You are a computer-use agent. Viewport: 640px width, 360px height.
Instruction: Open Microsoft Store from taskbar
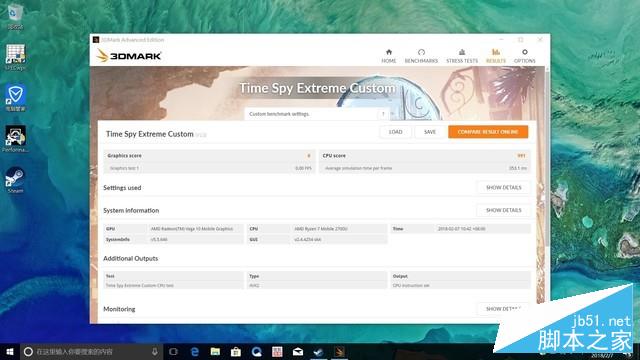236,351
